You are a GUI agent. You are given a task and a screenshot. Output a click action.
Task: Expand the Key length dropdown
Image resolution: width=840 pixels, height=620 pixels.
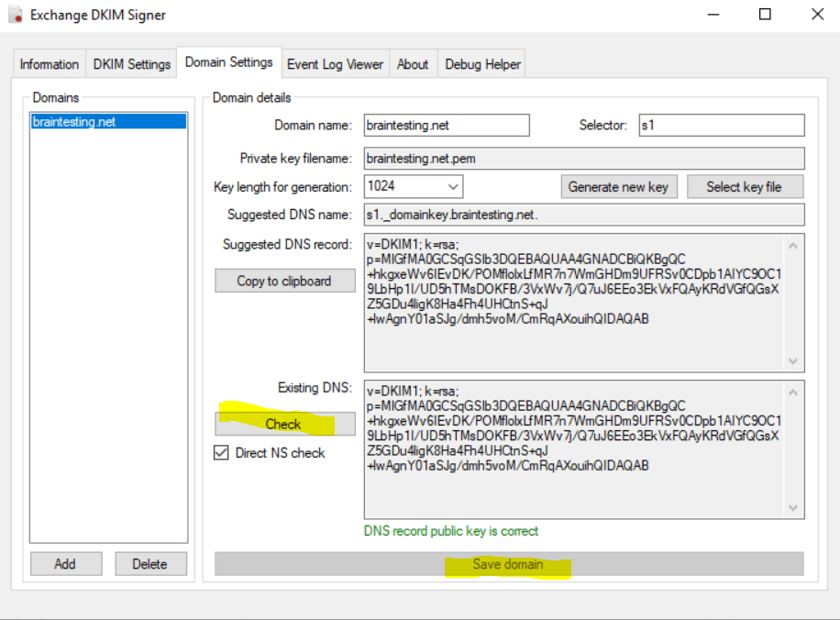click(x=453, y=186)
